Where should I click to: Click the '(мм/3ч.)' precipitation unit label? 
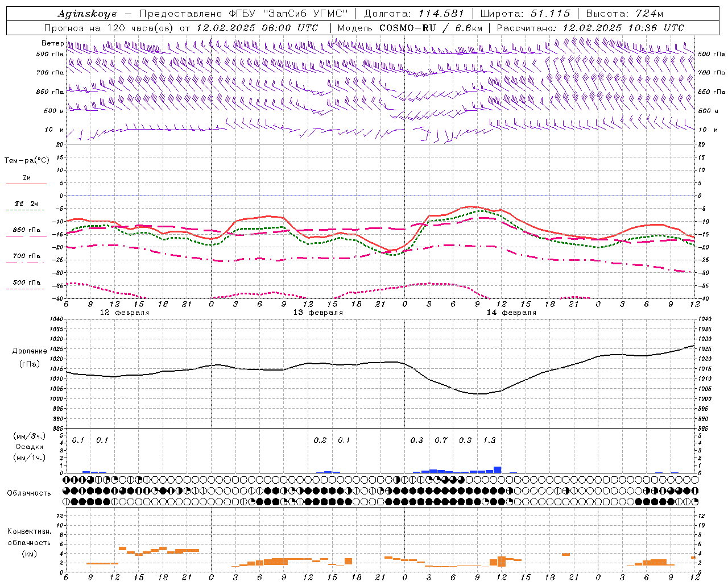point(30,436)
